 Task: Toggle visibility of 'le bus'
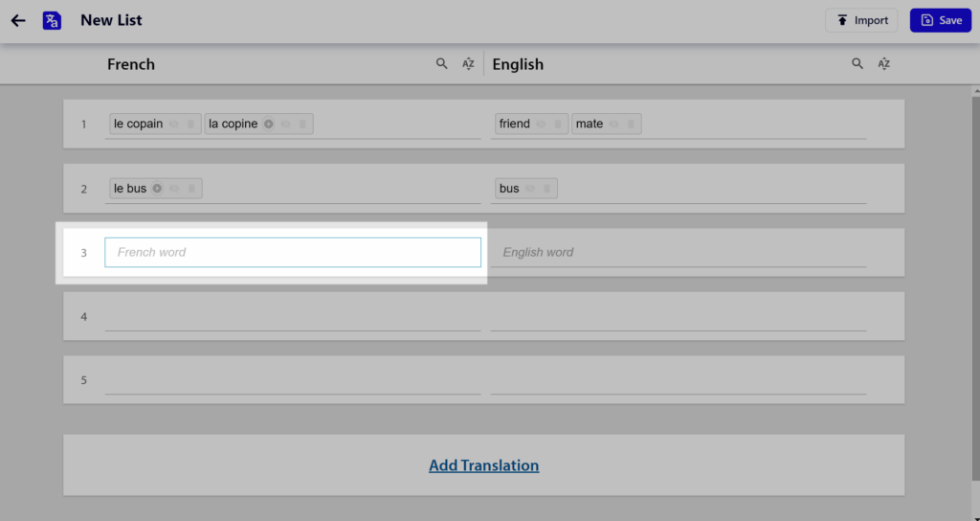pyautogui.click(x=174, y=189)
